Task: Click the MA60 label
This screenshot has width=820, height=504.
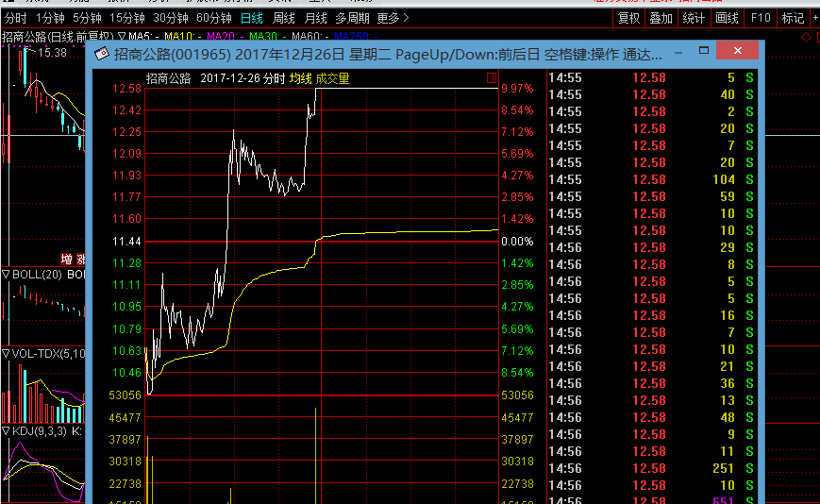Action: [x=310, y=37]
